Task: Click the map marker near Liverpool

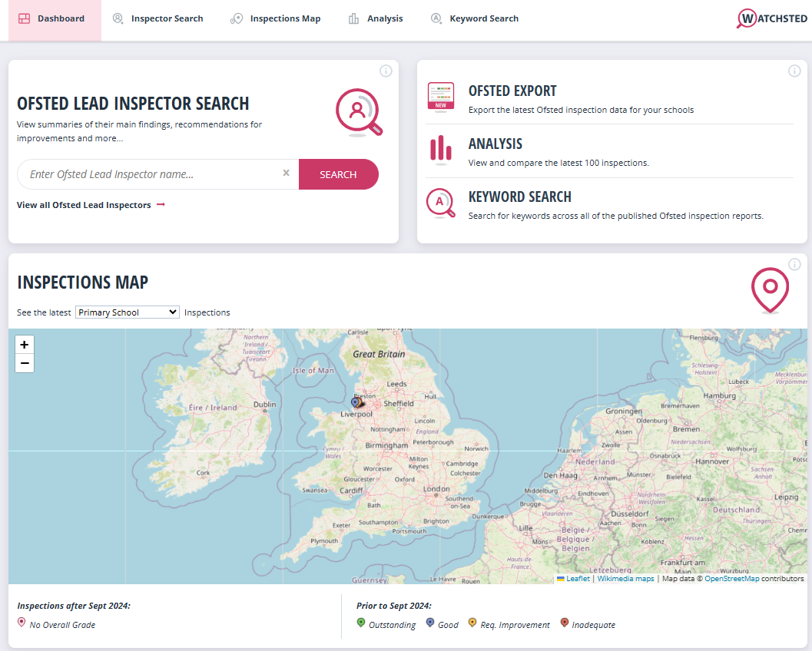Action: click(356, 402)
